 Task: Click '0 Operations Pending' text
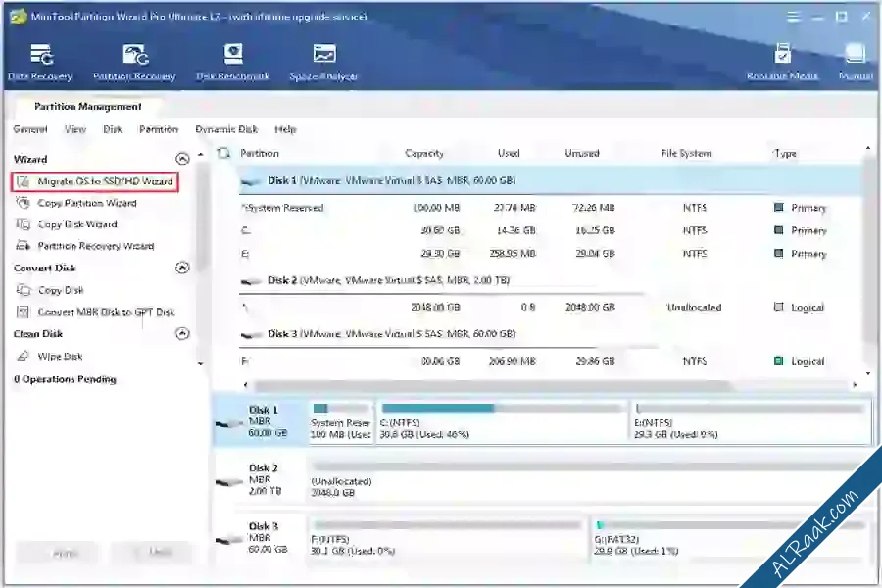(66, 379)
